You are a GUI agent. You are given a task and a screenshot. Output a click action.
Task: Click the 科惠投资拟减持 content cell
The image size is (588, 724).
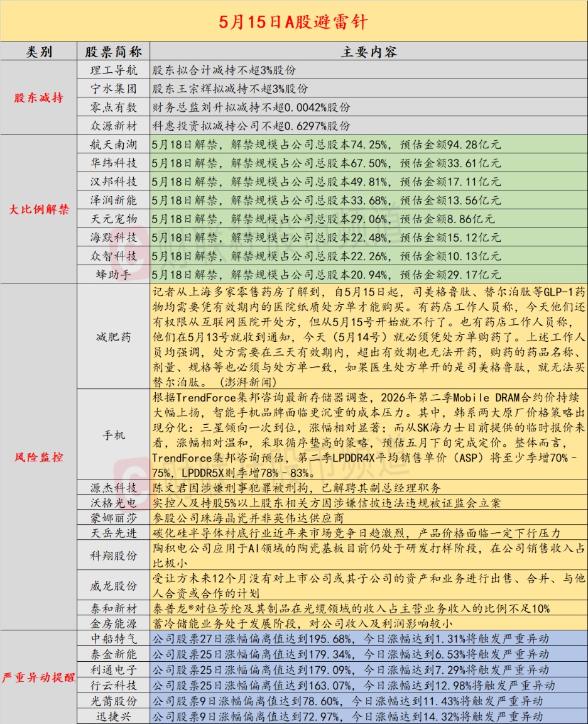coord(369,126)
